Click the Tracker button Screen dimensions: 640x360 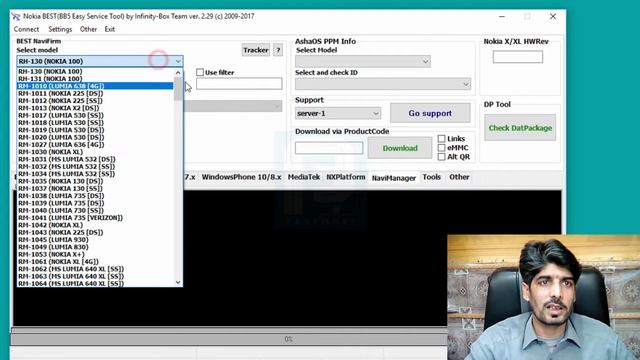(x=256, y=50)
